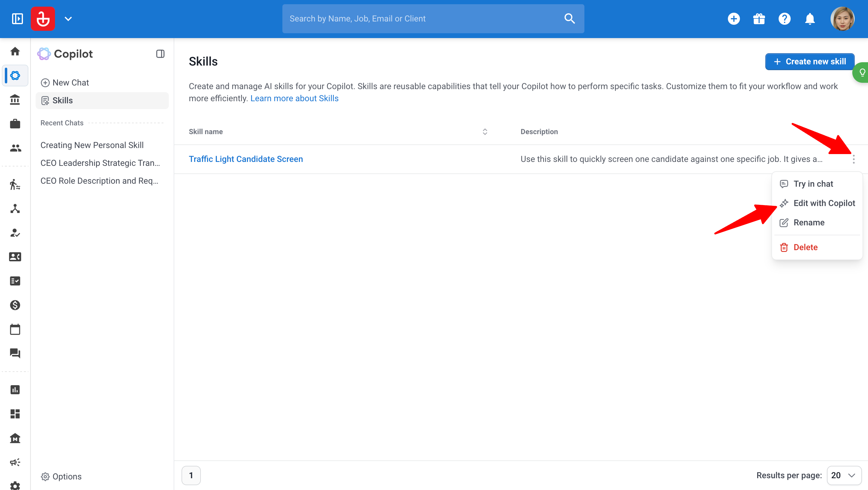This screenshot has width=868, height=490.
Task: Open the megaphone campaigns icon
Action: 15,462
